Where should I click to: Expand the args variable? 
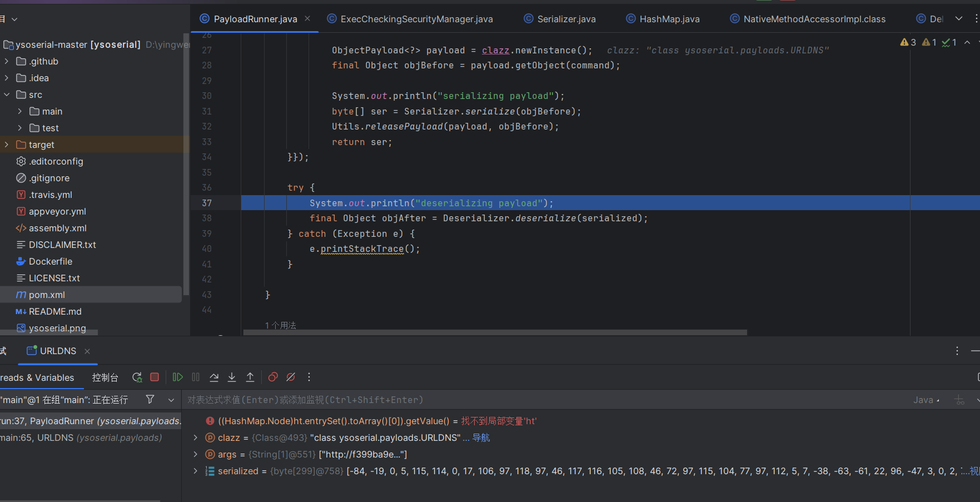click(x=195, y=454)
